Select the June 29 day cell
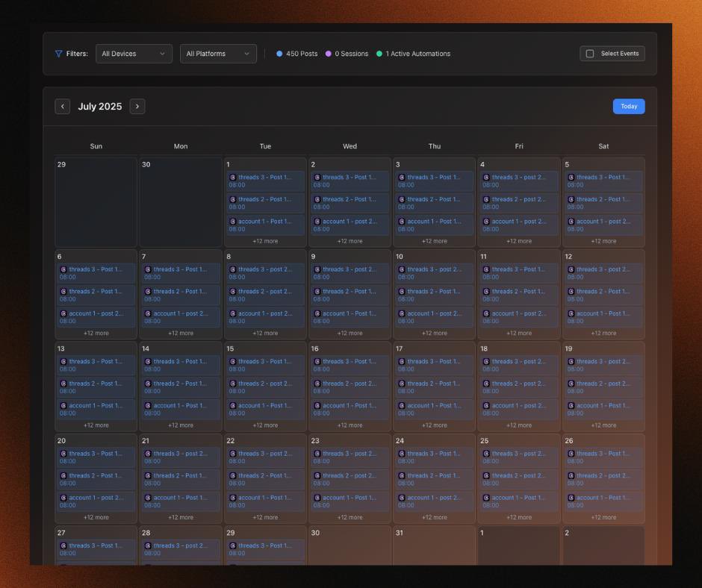The width and height of the screenshot is (702, 588). pos(96,202)
